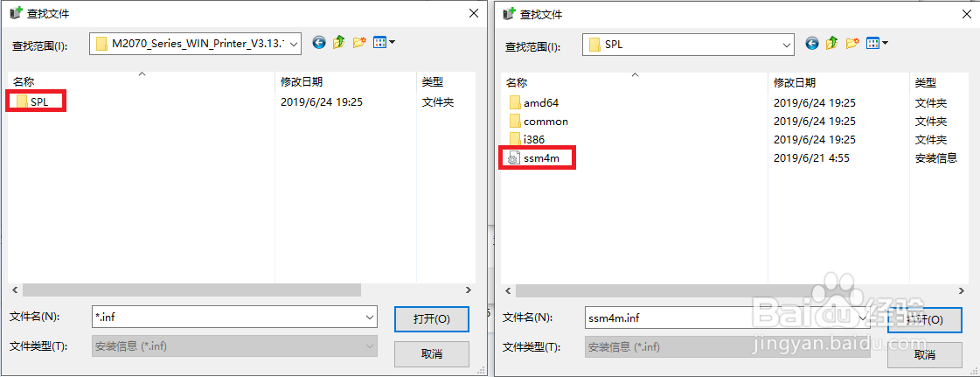Go up one level from SPL folder
The image size is (980, 377).
coord(832,43)
